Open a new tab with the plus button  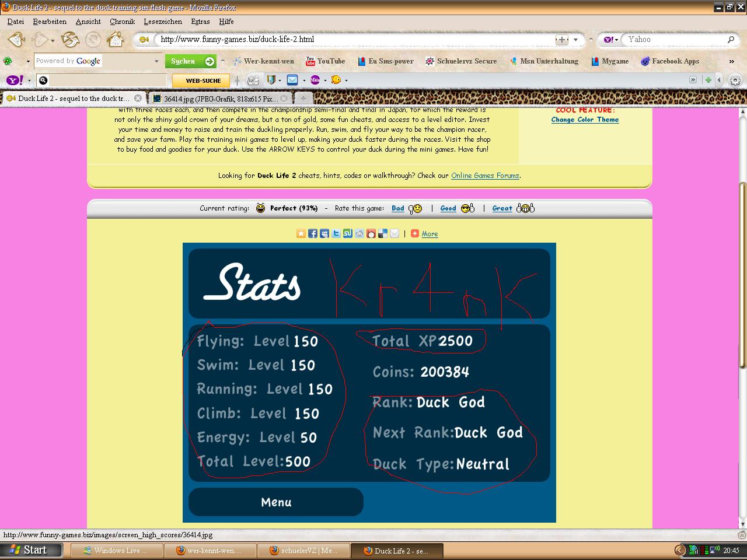click(303, 98)
